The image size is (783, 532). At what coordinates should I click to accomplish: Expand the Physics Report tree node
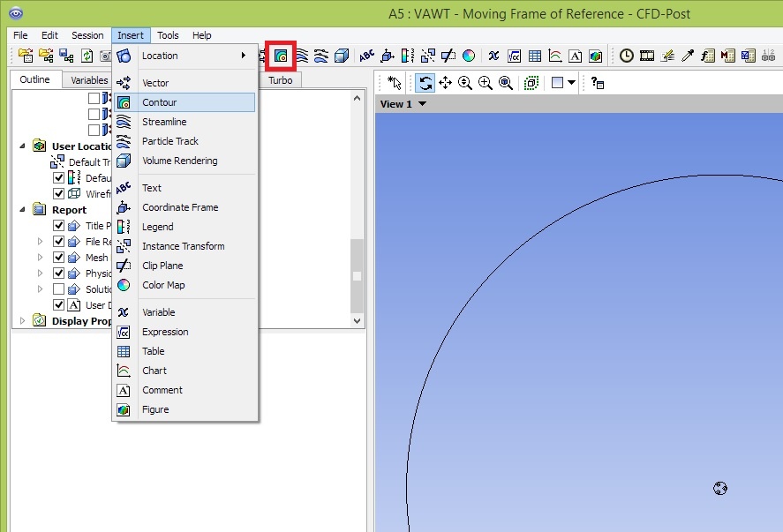pos(40,273)
